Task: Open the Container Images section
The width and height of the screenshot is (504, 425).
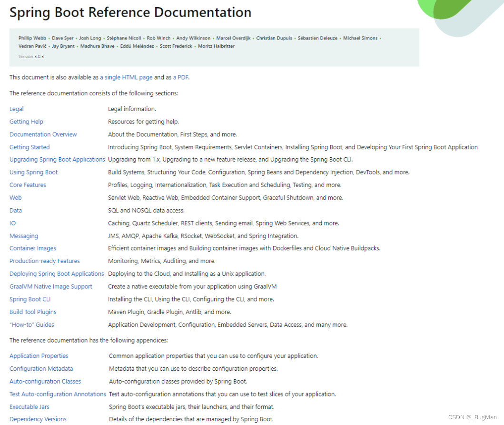Action: [32, 248]
